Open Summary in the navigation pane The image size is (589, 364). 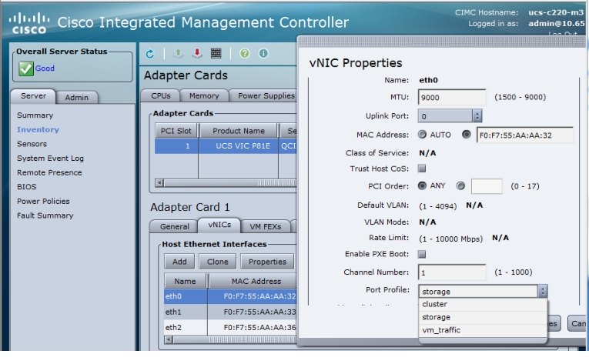35,115
